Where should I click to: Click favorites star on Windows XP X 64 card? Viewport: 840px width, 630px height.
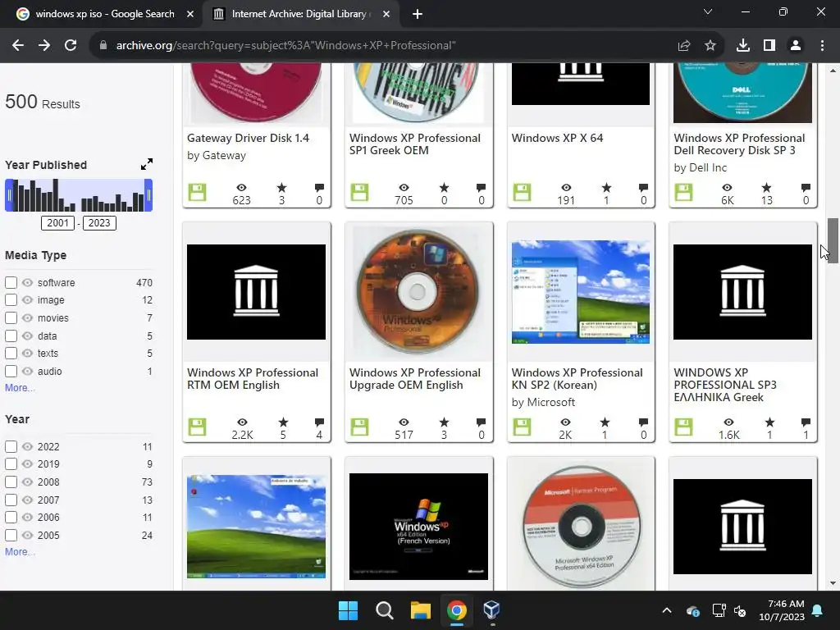pos(606,188)
